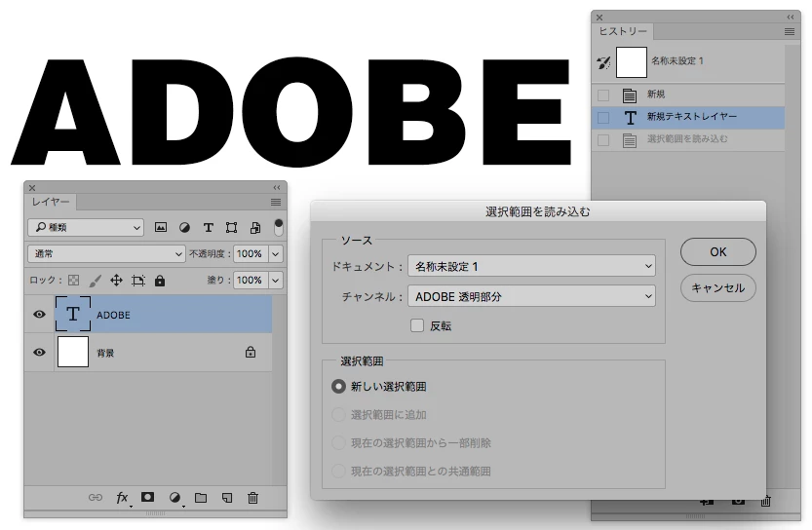Lock image pixels with brush icon
Image resolution: width=812 pixels, height=530 pixels.
(95, 280)
